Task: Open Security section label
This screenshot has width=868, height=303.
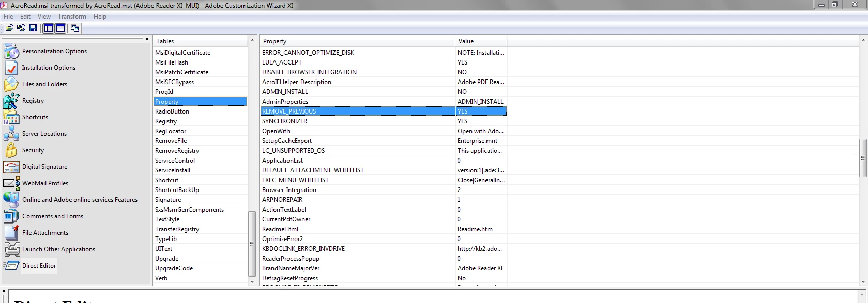Action: coord(33,150)
